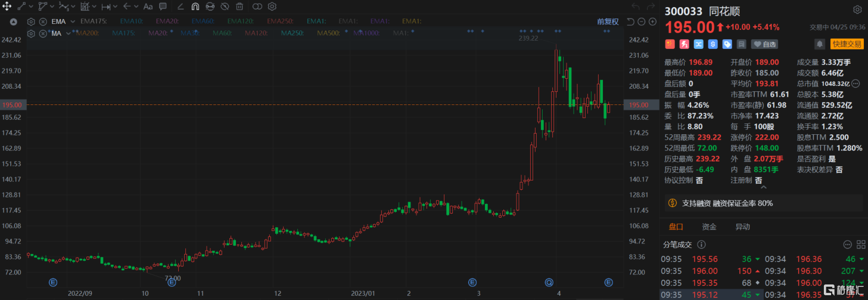Image resolution: width=868 pixels, height=300 pixels.
Task: Open quote panel settings gear
Action: [x=857, y=10]
